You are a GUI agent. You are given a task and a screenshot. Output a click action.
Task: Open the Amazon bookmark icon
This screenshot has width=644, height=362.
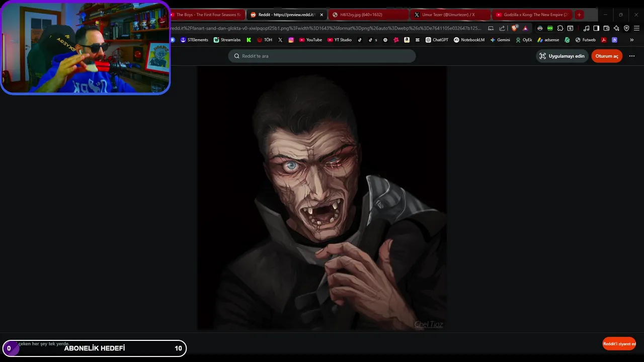[x=407, y=40]
